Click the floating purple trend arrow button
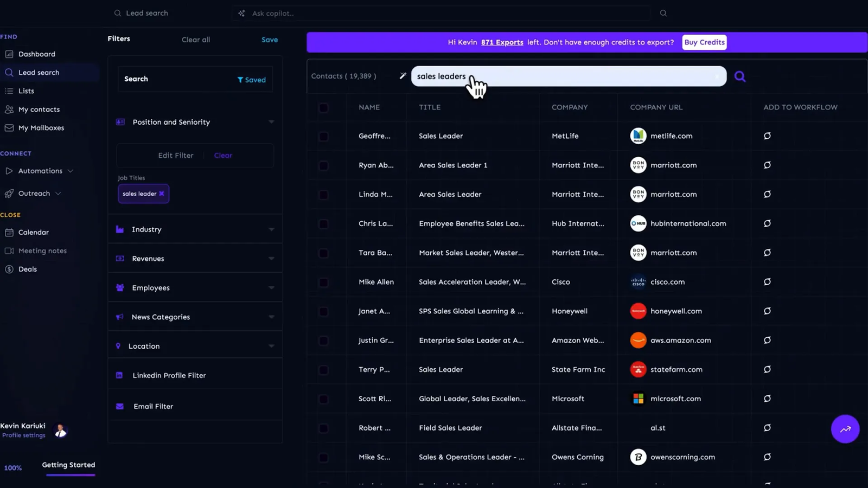The image size is (868, 488). pyautogui.click(x=845, y=429)
